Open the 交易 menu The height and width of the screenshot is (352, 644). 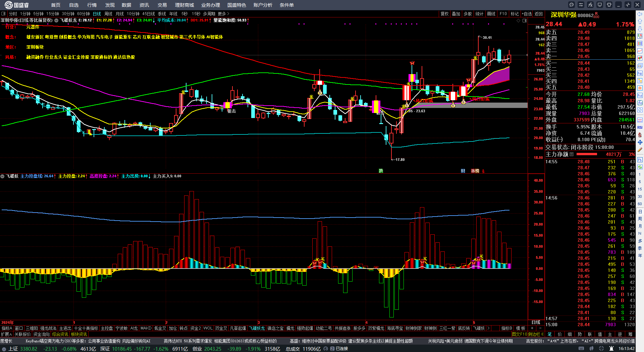162,5
